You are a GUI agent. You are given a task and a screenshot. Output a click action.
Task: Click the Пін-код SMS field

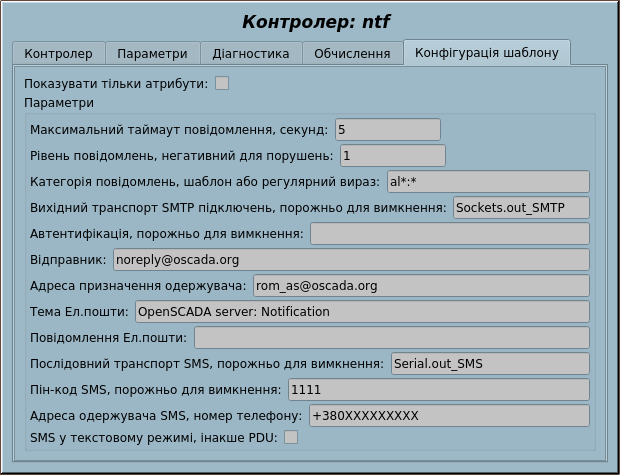(438, 390)
